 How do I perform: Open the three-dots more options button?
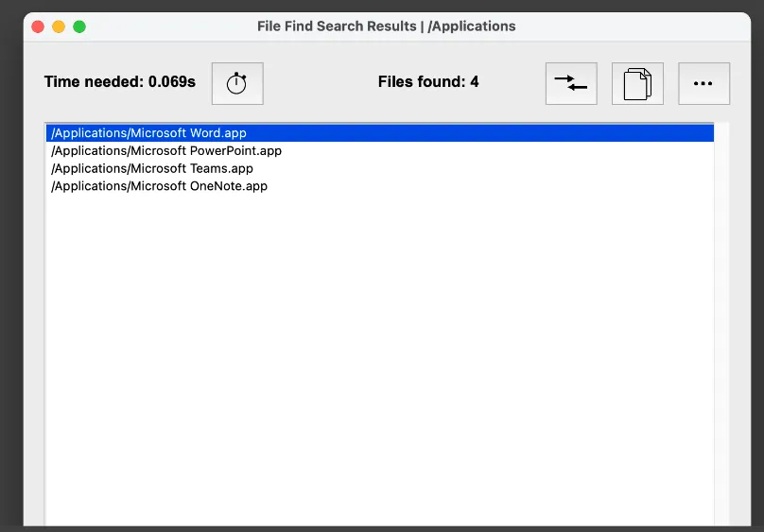[x=703, y=83]
